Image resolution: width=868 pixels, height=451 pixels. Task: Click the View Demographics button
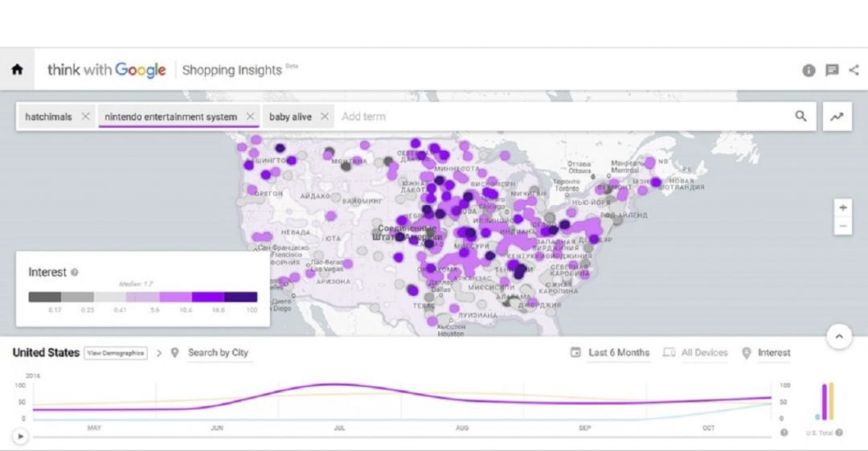[116, 353]
